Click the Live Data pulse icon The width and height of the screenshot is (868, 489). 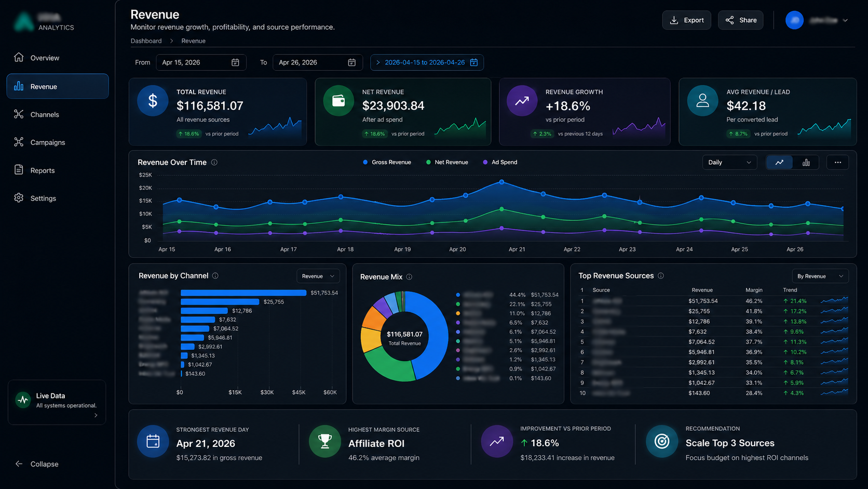(x=23, y=400)
